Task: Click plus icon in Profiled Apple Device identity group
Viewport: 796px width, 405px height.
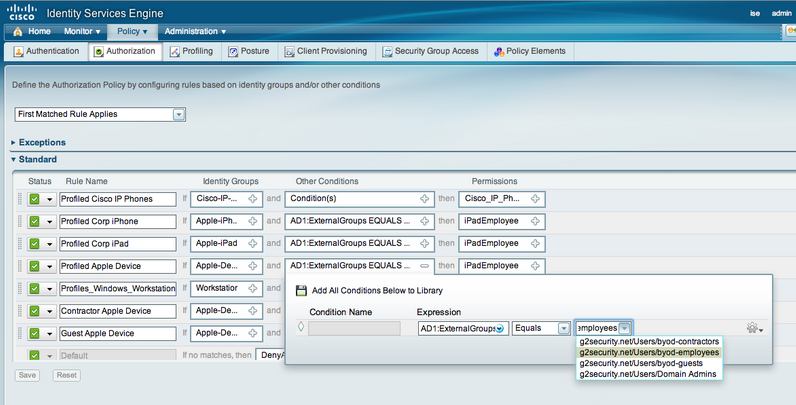Action: click(x=252, y=266)
